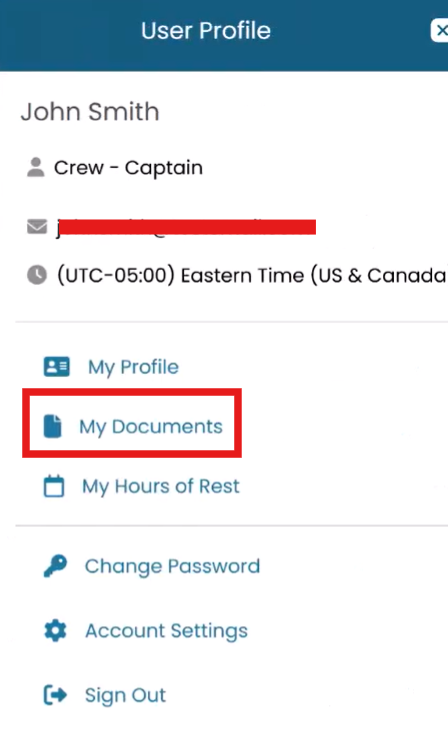This screenshot has width=448, height=748.
Task: Click the key icon beside Change Password
Action: (55, 566)
